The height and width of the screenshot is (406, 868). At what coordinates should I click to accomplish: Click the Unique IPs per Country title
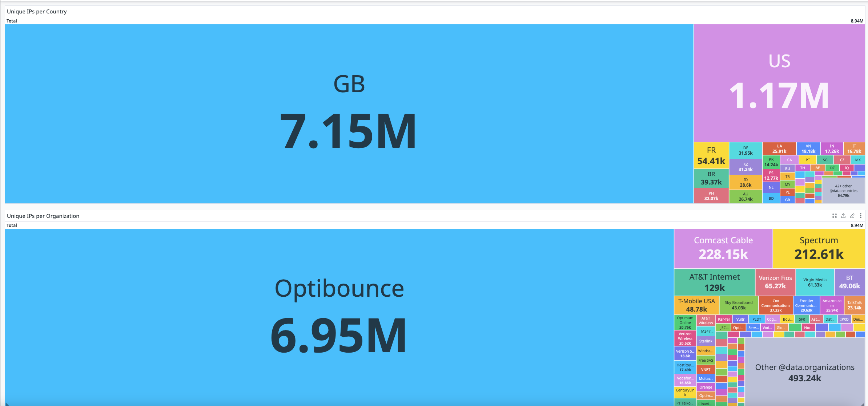[x=37, y=12]
